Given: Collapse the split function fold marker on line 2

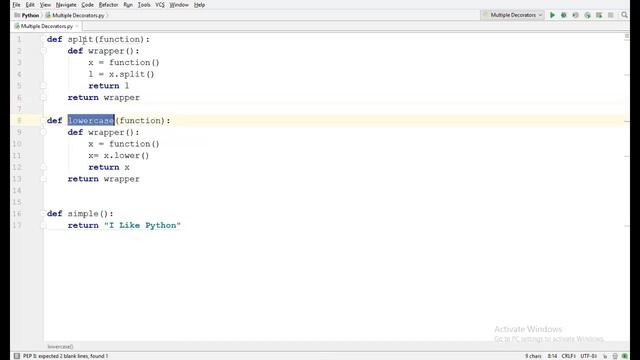Looking at the screenshot, I should [43, 51].
